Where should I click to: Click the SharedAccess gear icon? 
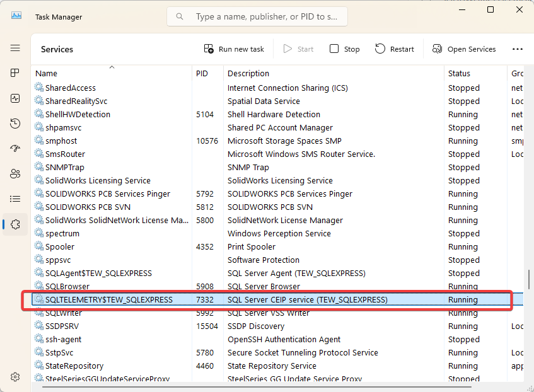tap(39, 87)
